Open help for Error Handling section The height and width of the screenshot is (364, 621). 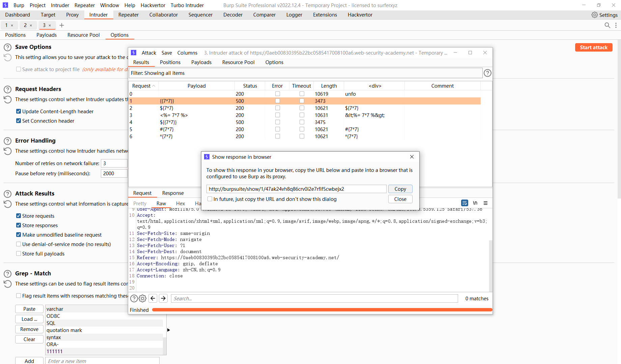click(7, 141)
